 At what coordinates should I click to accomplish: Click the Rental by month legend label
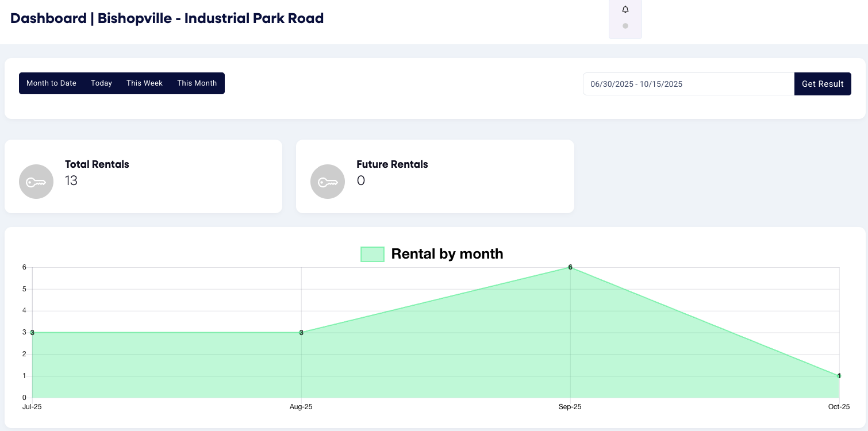pyautogui.click(x=447, y=254)
